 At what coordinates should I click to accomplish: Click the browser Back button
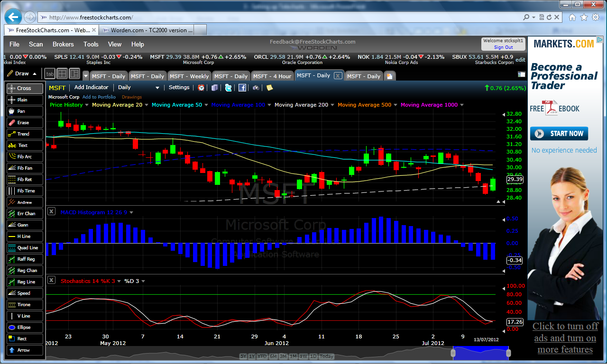pyautogui.click(x=13, y=17)
